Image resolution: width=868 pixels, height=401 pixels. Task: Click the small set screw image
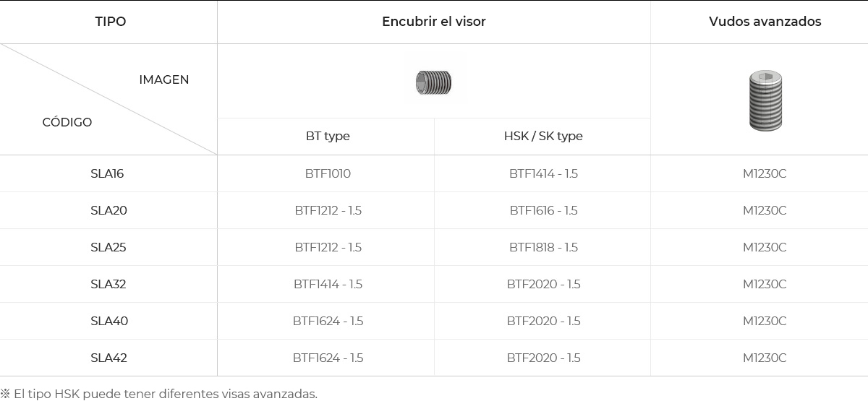pos(433,82)
